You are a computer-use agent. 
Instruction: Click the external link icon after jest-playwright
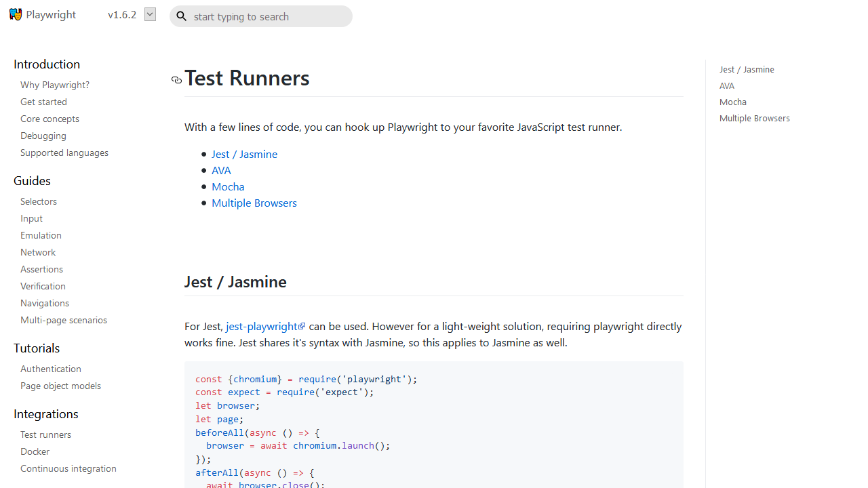pyautogui.click(x=302, y=327)
